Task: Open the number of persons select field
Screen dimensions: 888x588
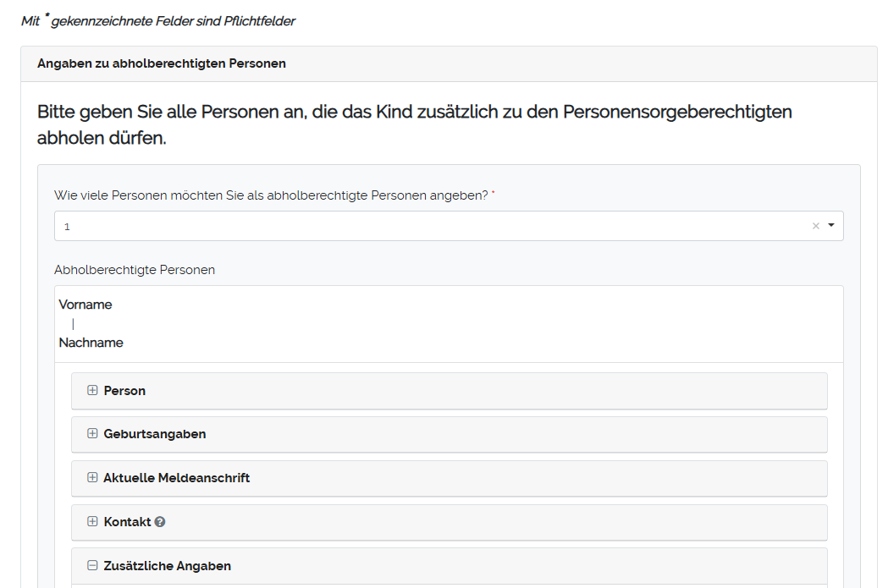Action: coord(423,226)
